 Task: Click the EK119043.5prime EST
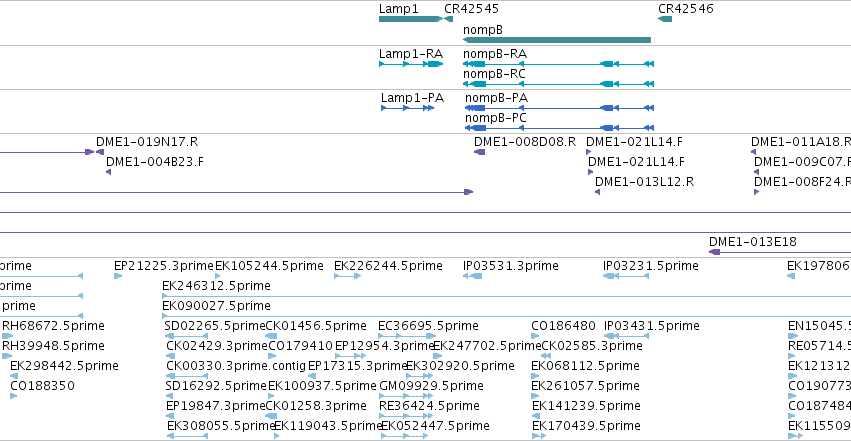[x=277, y=437]
